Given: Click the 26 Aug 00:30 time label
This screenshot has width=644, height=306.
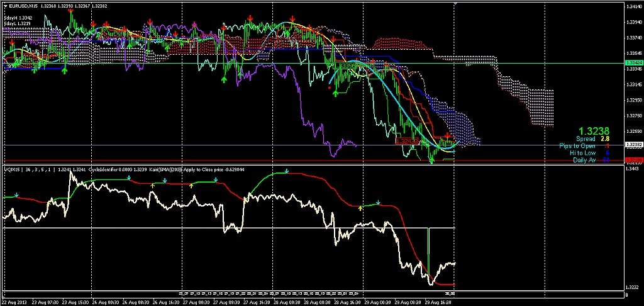Looking at the screenshot, I should click(x=105, y=302).
